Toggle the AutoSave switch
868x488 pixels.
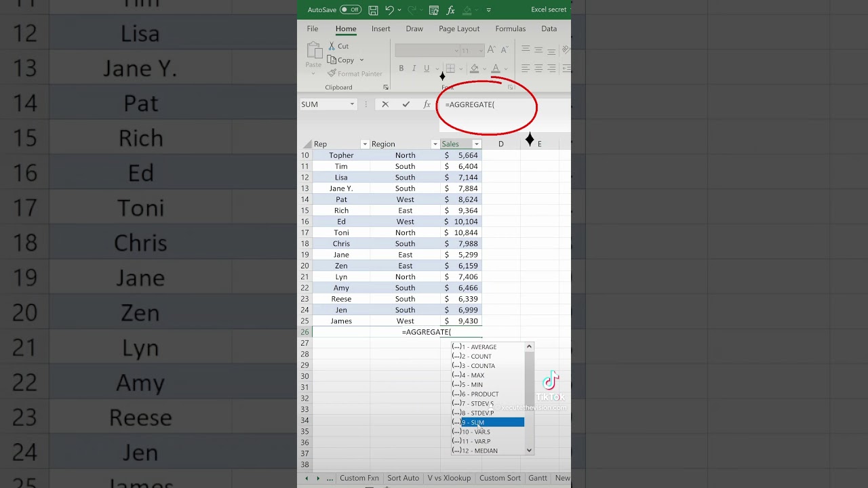coord(351,10)
